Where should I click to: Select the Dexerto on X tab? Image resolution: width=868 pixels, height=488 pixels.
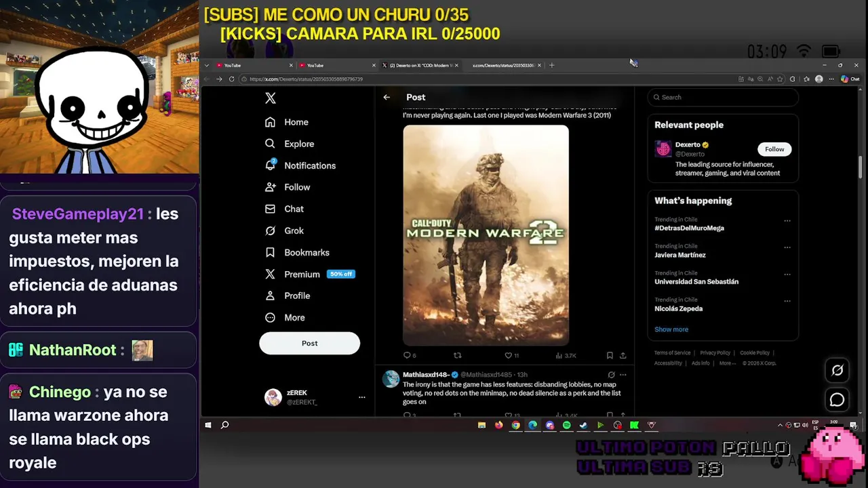(420, 65)
